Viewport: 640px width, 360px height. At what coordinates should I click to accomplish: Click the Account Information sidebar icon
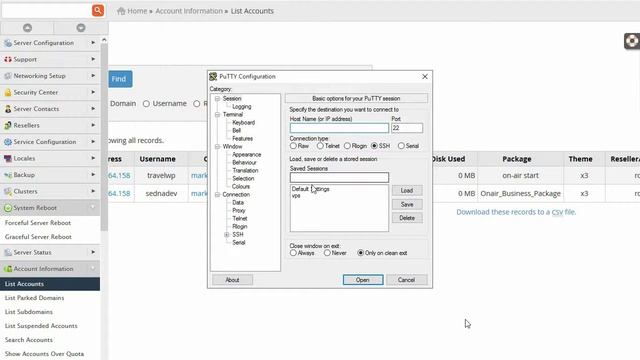coord(8,269)
